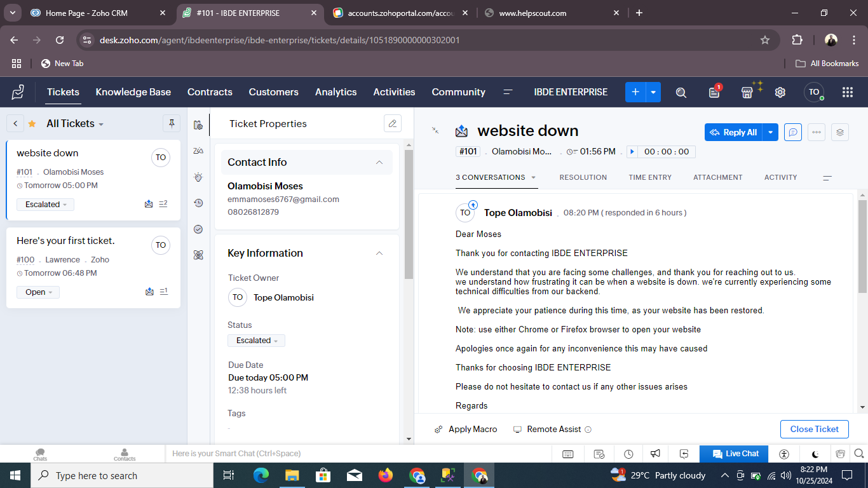Open the dropdown arrow beside the plus button

tap(653, 92)
